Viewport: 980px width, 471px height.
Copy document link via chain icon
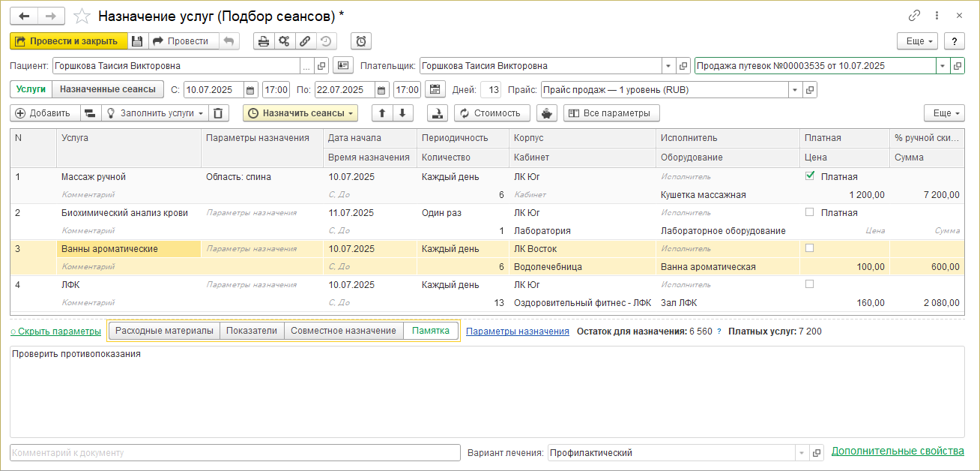click(x=914, y=16)
